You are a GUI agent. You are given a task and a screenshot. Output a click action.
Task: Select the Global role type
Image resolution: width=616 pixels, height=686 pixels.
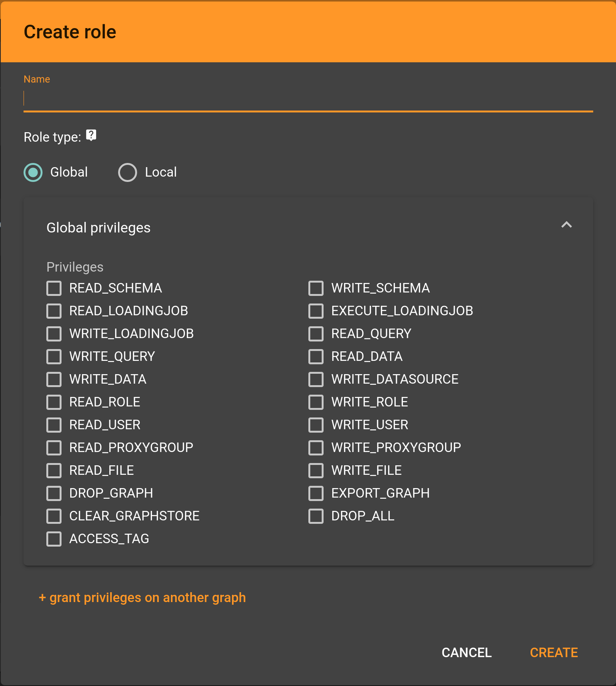(x=33, y=172)
